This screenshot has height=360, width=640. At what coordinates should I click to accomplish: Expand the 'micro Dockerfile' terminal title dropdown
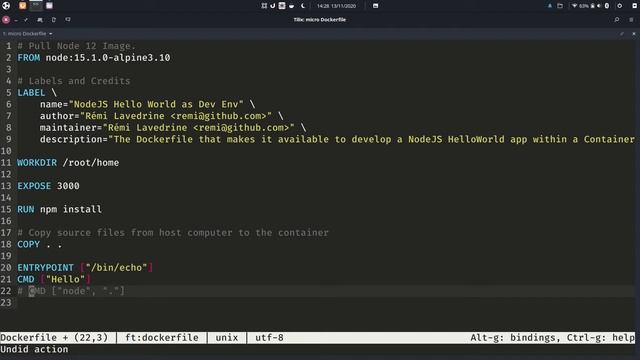[51, 34]
